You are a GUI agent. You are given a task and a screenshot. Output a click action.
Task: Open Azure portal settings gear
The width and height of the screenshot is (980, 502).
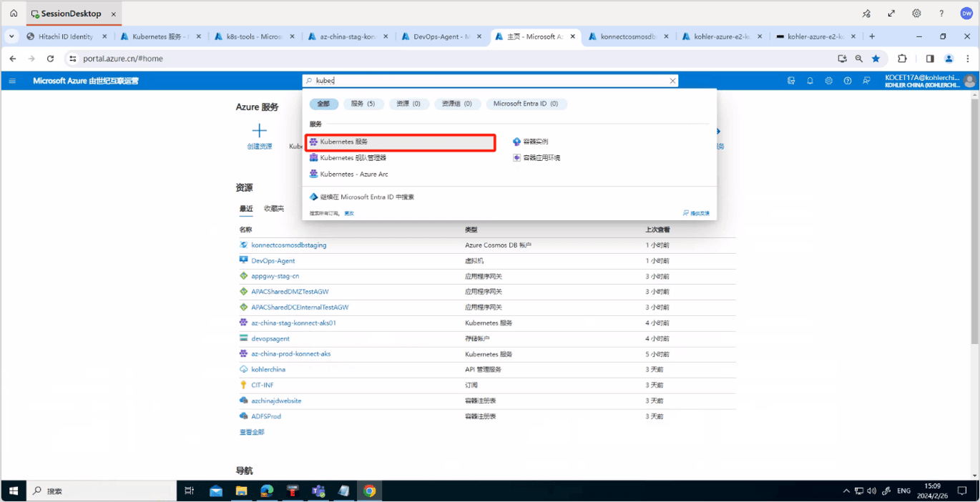tap(828, 81)
